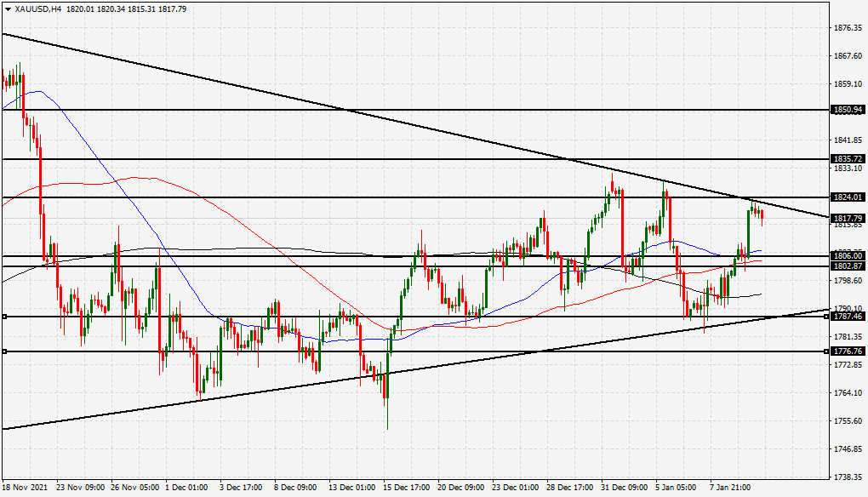This screenshot has height=497, width=868.
Task: Click the 8 Dec 09:00 time label
Action: point(295,488)
